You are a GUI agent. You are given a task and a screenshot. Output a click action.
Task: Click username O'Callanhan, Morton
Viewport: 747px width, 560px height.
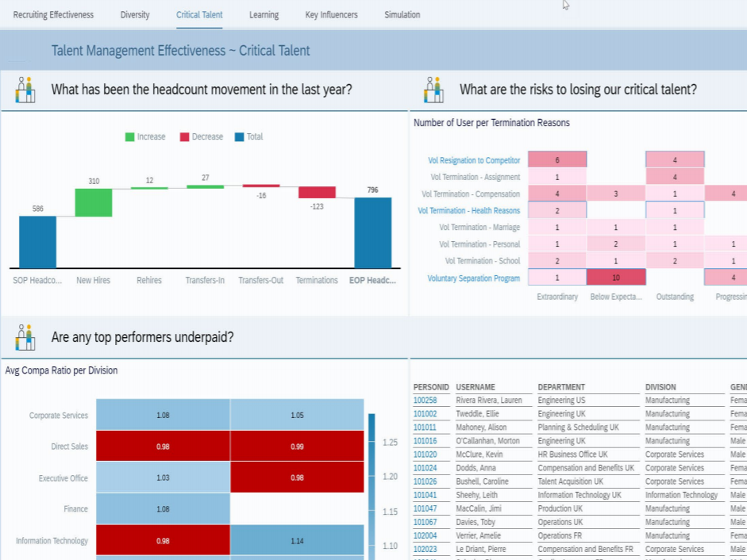[x=488, y=441]
